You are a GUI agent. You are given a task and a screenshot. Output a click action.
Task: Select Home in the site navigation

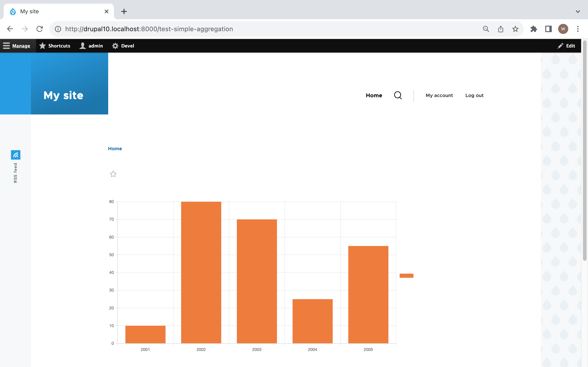(x=374, y=95)
